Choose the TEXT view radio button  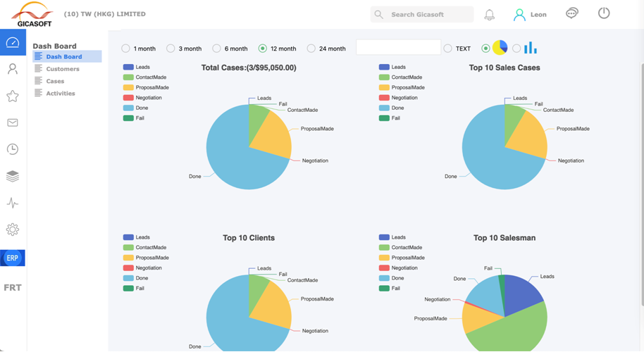click(448, 49)
